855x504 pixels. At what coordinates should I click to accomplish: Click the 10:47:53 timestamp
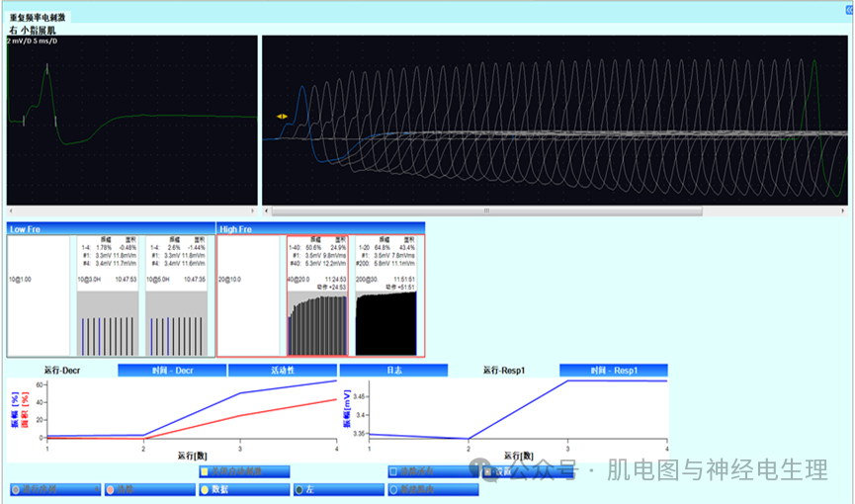(126, 280)
